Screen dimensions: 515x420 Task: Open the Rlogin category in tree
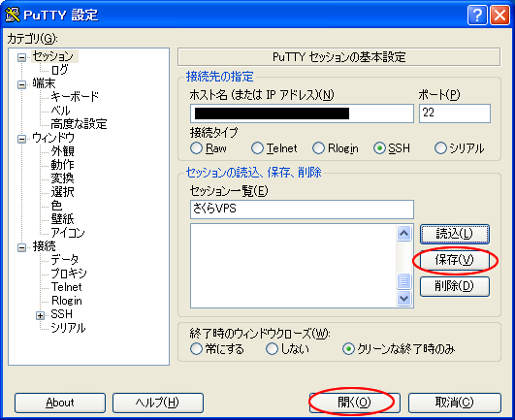[x=67, y=301]
